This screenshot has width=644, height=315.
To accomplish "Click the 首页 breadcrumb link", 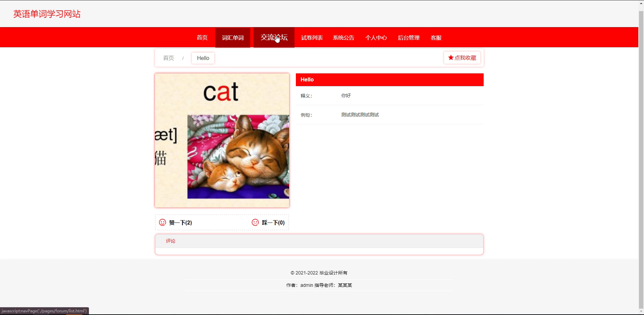I will pos(168,58).
